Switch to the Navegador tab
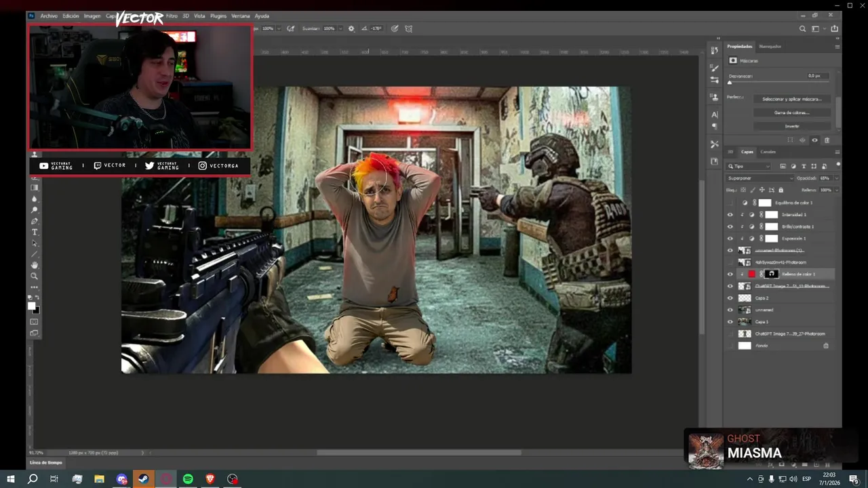The image size is (868, 488). point(770,47)
